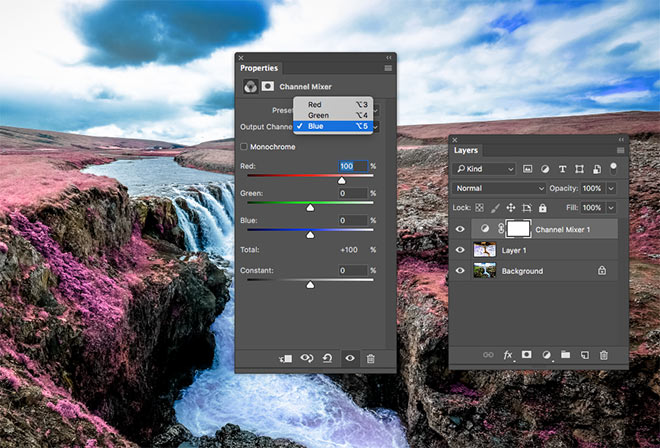Link layers icon at Layers panel bottom

pos(488,355)
